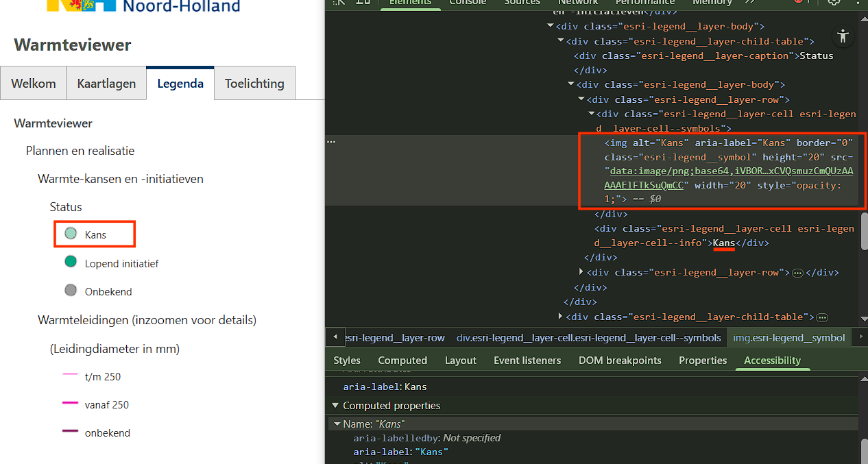This screenshot has width=868, height=464.
Task: Click the Onbekend gray circle symbol
Action: pyautogui.click(x=71, y=291)
